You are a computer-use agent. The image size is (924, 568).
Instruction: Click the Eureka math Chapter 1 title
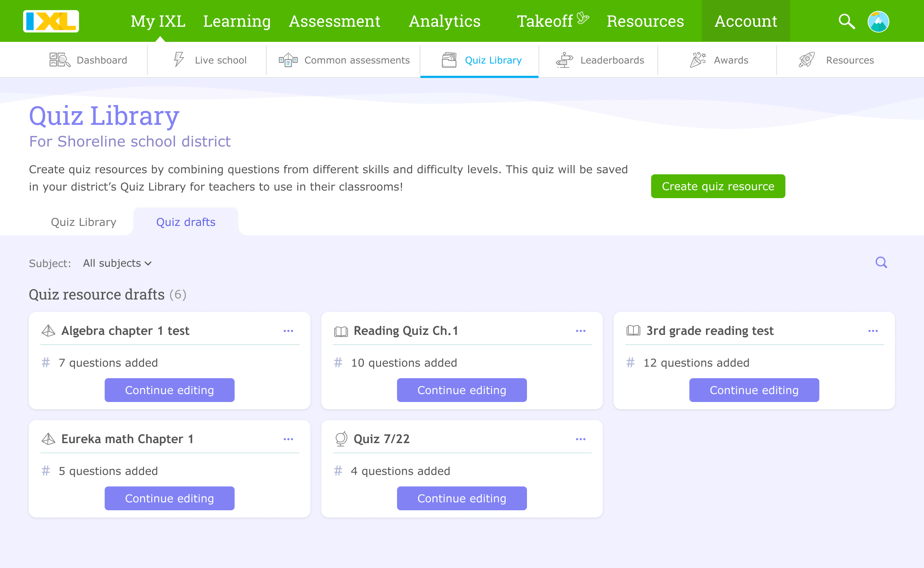tap(127, 439)
